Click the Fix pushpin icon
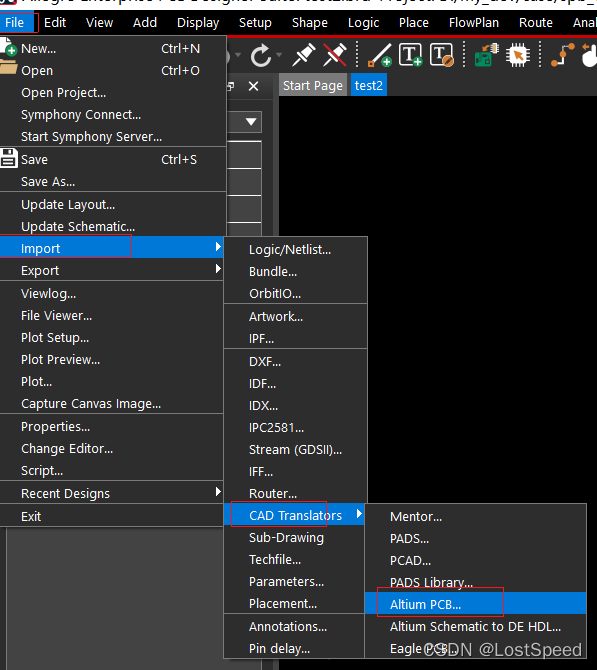Screen dimensions: 597x670 [303, 55]
